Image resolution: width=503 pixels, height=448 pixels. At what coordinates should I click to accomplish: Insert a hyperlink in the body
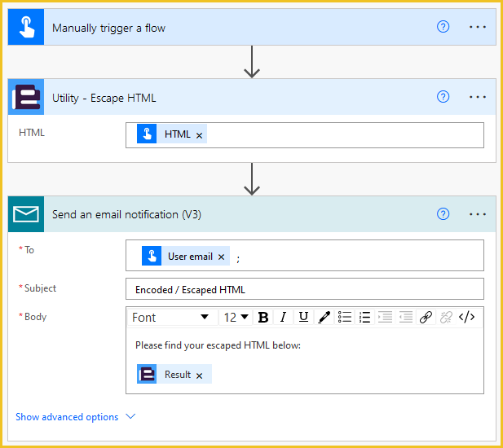pyautogui.click(x=426, y=318)
